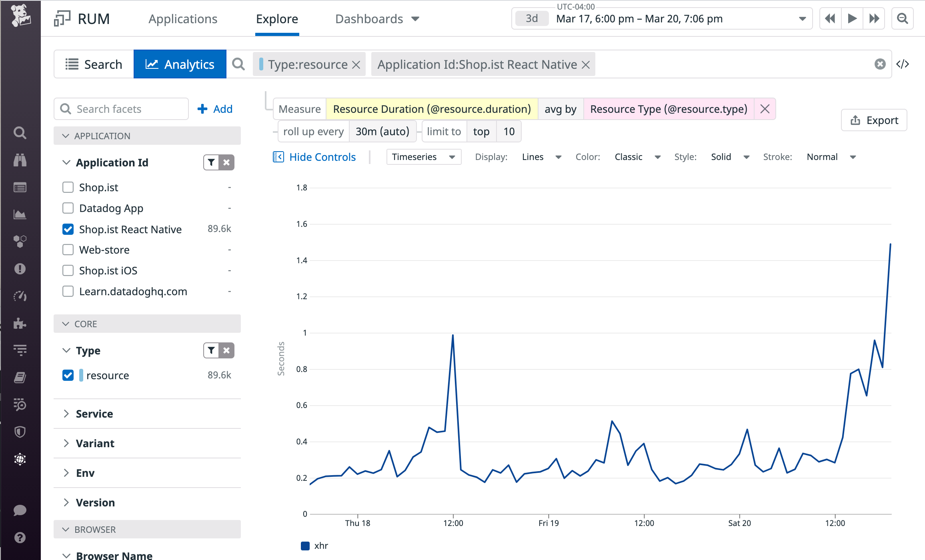Open the Timeseries visualization dropdown
The height and width of the screenshot is (560, 925).
(423, 157)
